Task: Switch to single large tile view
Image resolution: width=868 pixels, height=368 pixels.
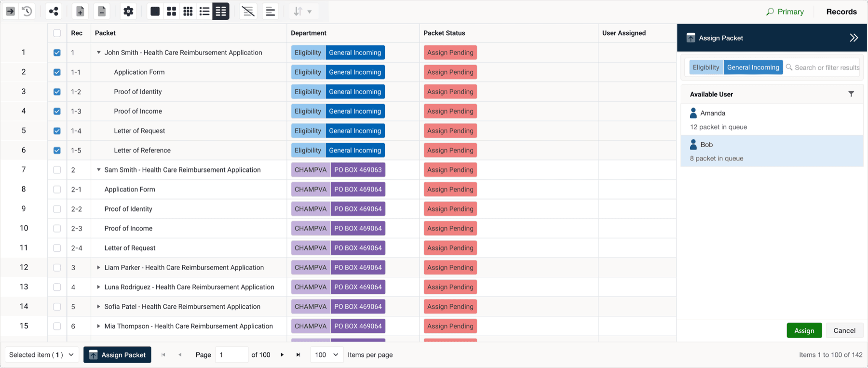Action: click(155, 11)
